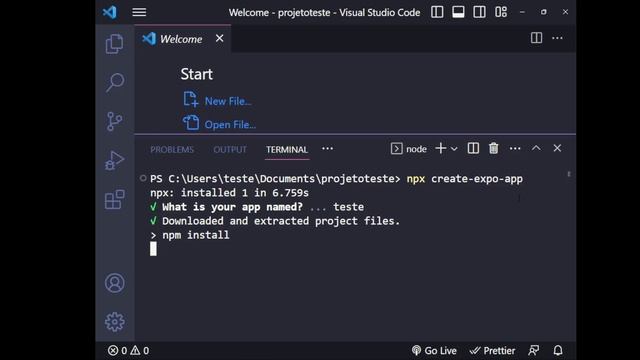Open terminal Views and More Actions
The width and height of the screenshot is (640, 360).
(x=515, y=149)
